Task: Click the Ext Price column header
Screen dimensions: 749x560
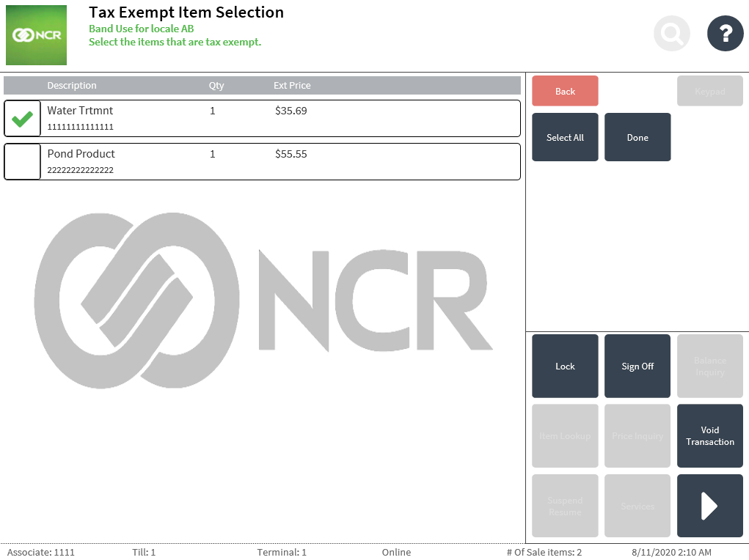Action: [x=292, y=86]
